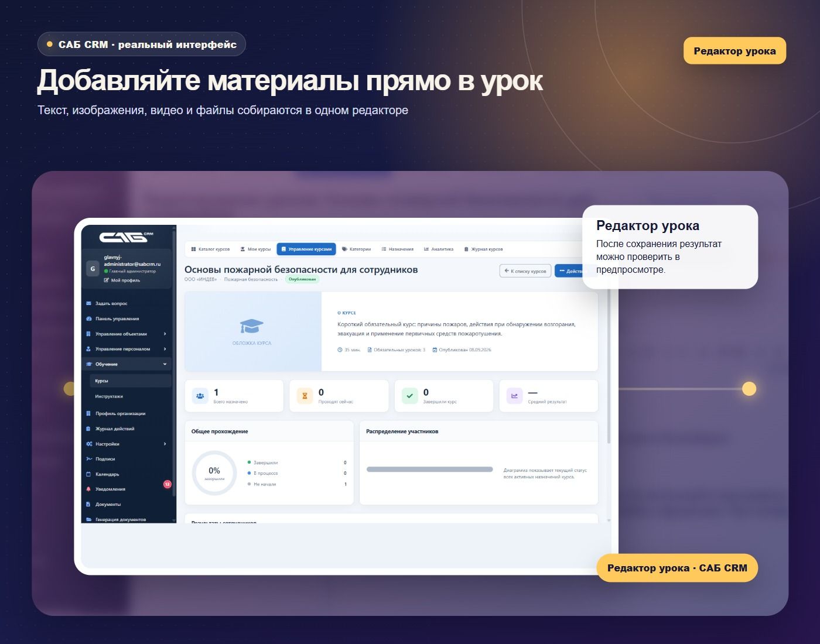Click the gray participant distribution bar
Image resolution: width=820 pixels, height=644 pixels.
click(x=429, y=470)
